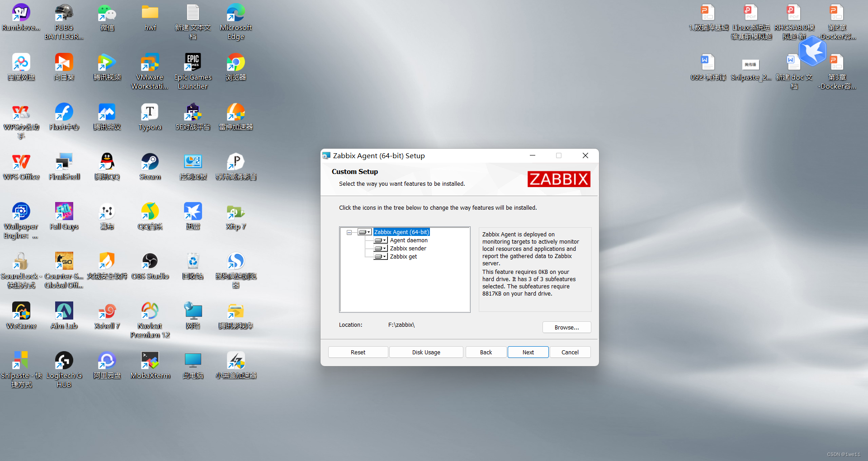
Task: Select the Navicat Premium 12 icon
Action: click(150, 320)
